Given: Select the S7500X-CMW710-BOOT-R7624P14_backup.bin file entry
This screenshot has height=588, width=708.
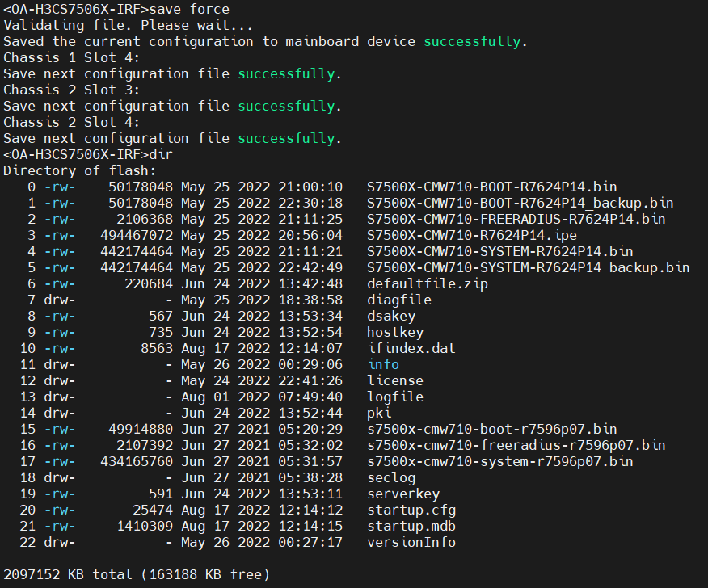Looking at the screenshot, I should 520,203.
